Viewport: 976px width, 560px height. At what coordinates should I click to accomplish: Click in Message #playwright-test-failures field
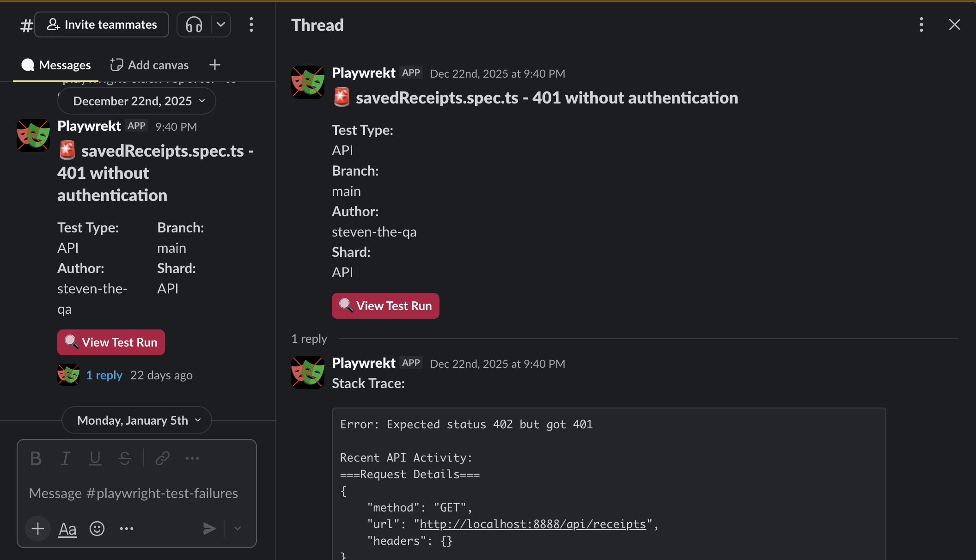134,493
